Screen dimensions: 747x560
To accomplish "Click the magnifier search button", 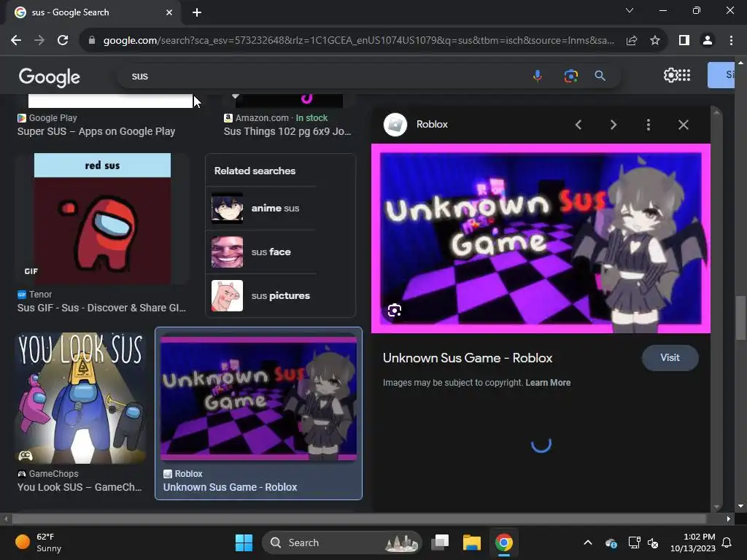I will (x=600, y=76).
